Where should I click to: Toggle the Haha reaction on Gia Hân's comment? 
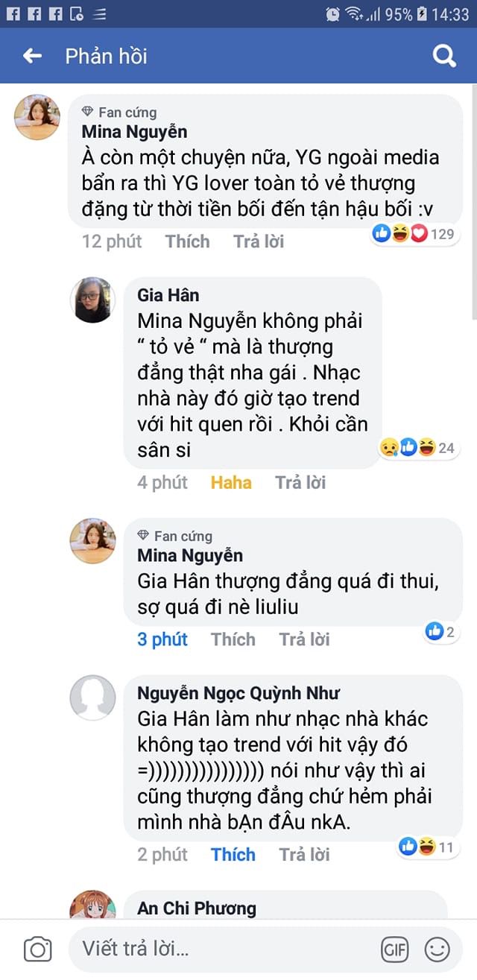point(230,482)
